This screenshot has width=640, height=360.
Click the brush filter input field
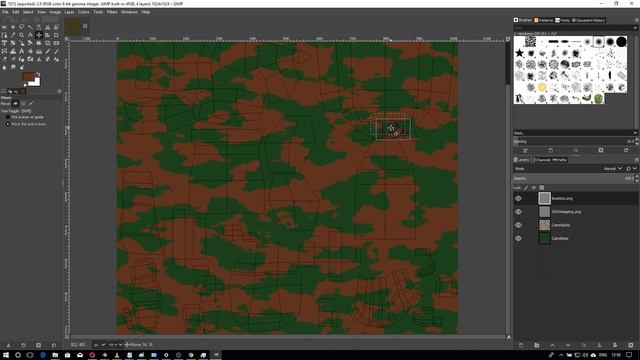coord(572,28)
